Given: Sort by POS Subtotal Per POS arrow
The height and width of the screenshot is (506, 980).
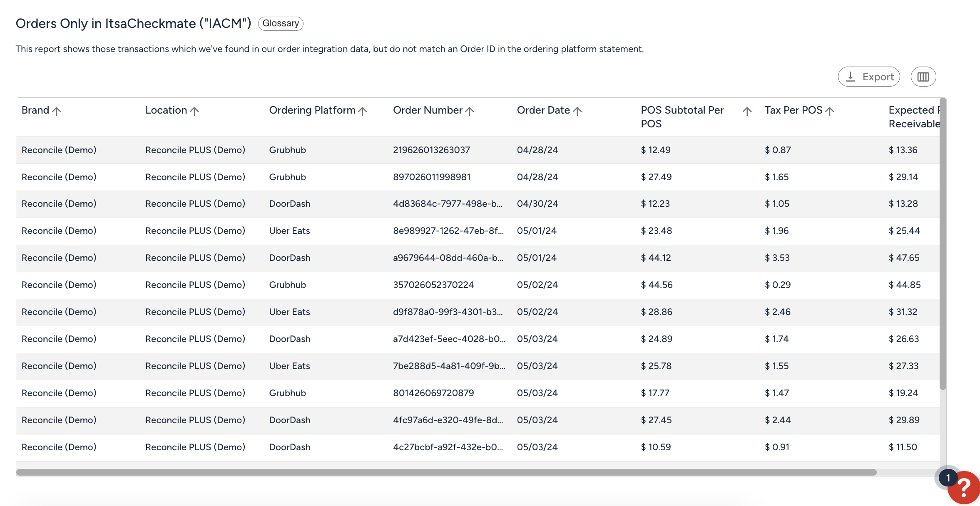Looking at the screenshot, I should pos(747,111).
